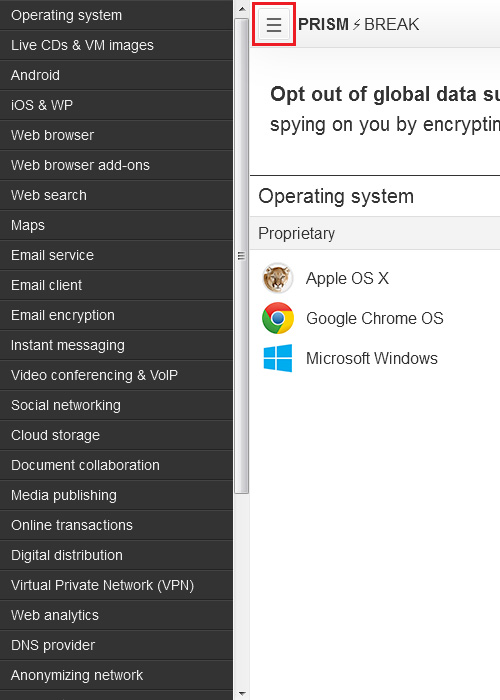Open Microsoft Windows entry
Screen dimensions: 500x700
coord(372,358)
